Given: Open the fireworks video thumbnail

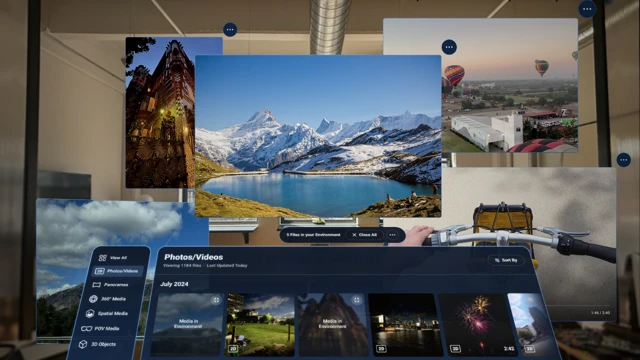Looking at the screenshot, I should (477, 325).
